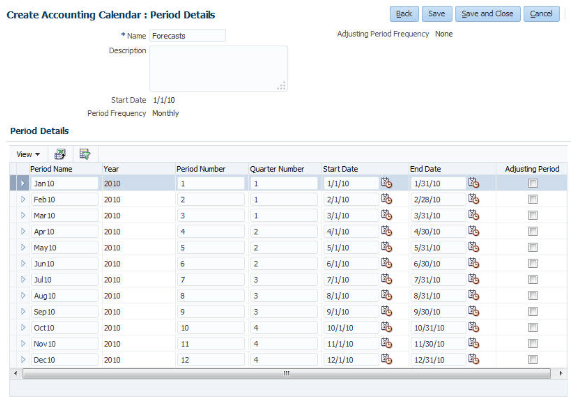The width and height of the screenshot is (572, 403).
Task: Expand the Dec10 row details
Action: 23,360
